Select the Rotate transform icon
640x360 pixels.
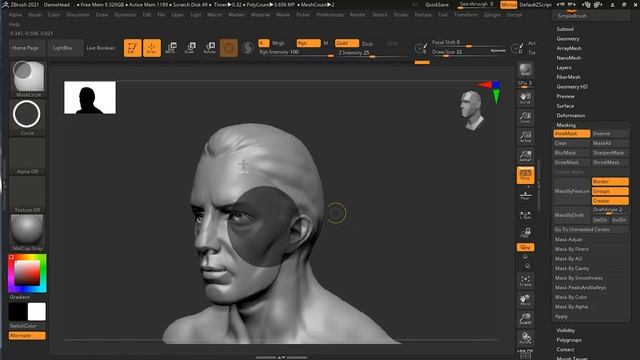(209, 48)
